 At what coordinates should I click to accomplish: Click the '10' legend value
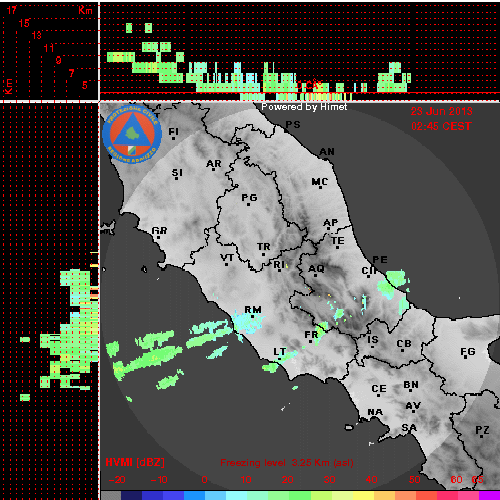coord(246,480)
